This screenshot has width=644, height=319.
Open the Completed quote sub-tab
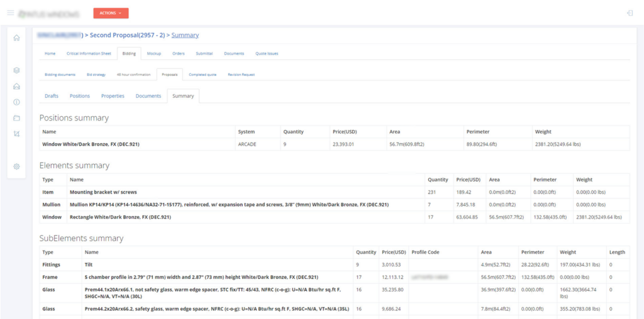pos(203,75)
